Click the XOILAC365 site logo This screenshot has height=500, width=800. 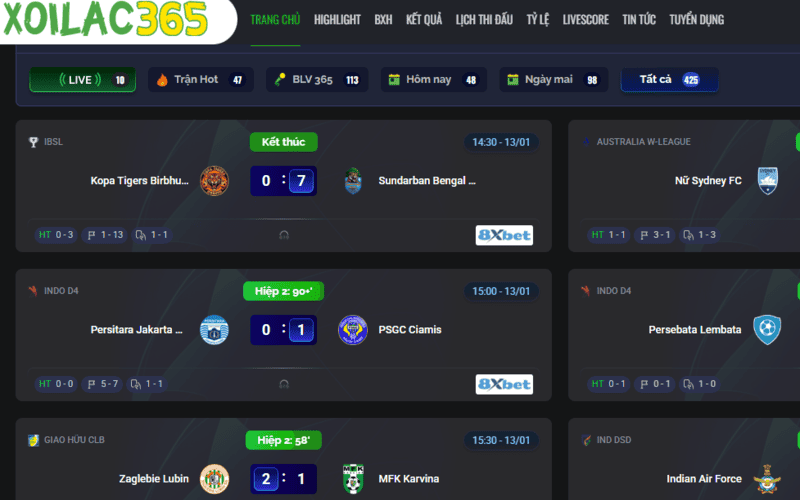point(105,19)
